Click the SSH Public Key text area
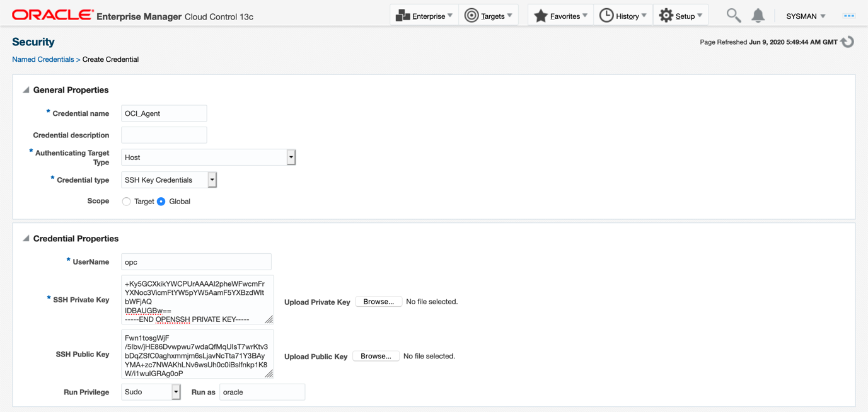This screenshot has height=412, width=868. point(197,354)
